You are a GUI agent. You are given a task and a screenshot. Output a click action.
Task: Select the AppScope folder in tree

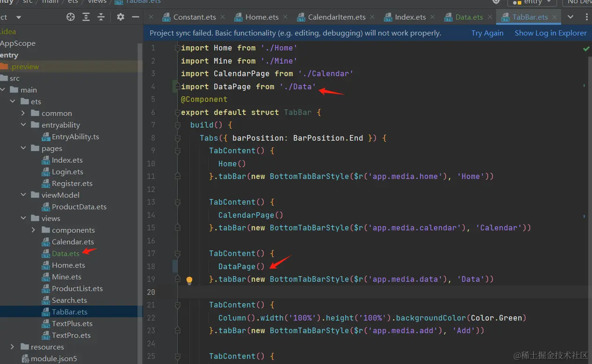tap(18, 43)
